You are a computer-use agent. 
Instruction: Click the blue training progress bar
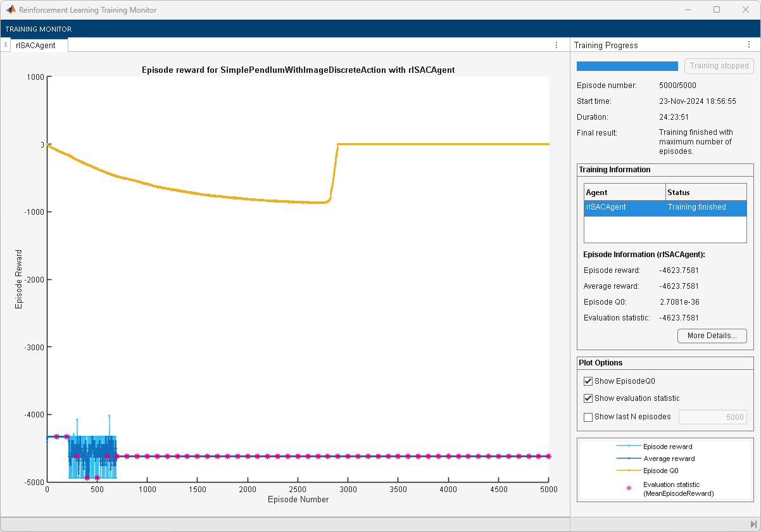[x=627, y=66]
